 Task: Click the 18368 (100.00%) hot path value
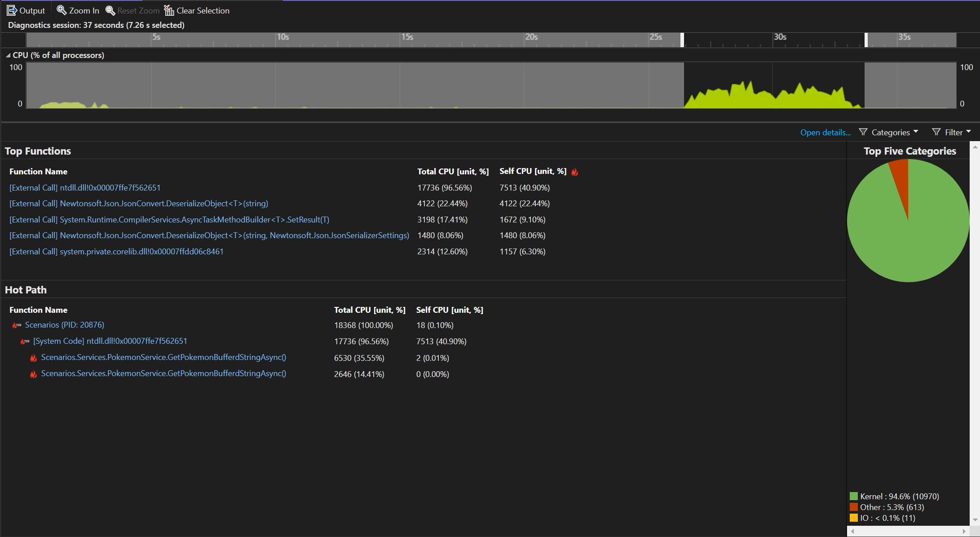[x=363, y=325]
